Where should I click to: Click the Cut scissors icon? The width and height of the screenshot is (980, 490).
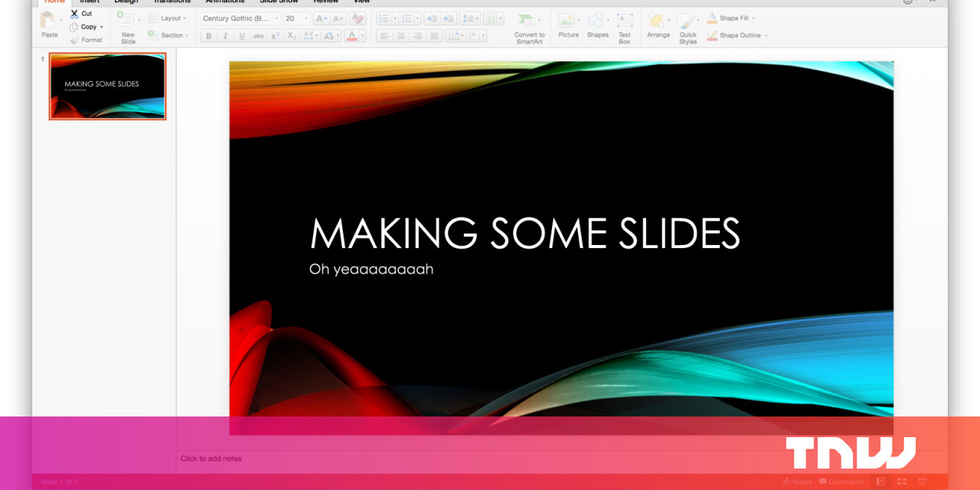pyautogui.click(x=74, y=14)
